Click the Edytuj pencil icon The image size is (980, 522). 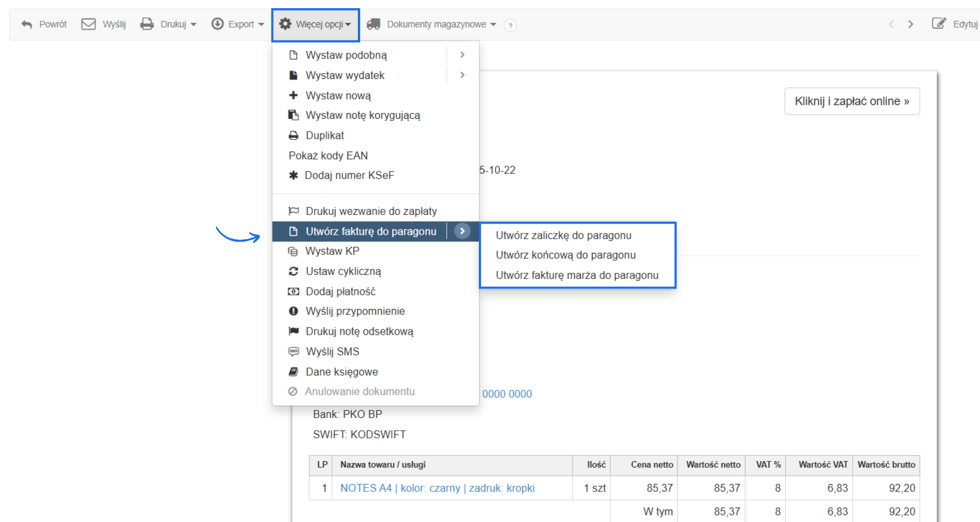[x=938, y=24]
